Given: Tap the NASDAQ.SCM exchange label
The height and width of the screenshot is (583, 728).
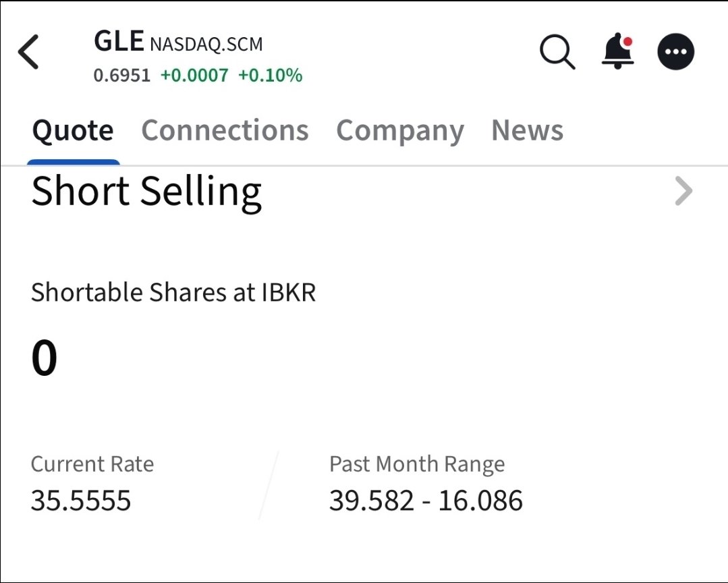Looking at the screenshot, I should click(x=206, y=45).
